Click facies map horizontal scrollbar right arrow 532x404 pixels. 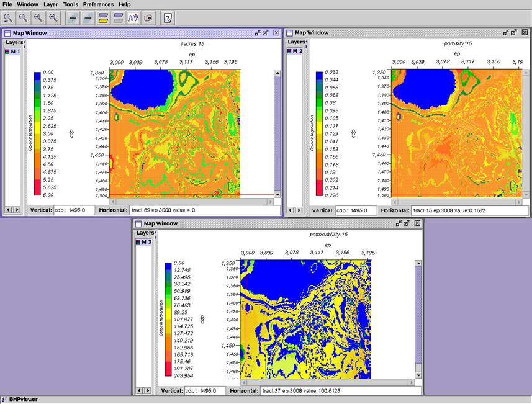pyautogui.click(x=271, y=202)
